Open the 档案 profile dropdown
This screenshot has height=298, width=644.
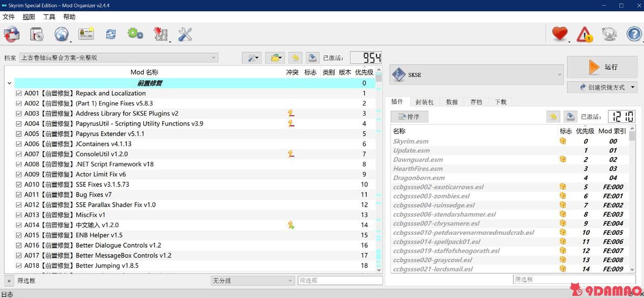point(119,58)
